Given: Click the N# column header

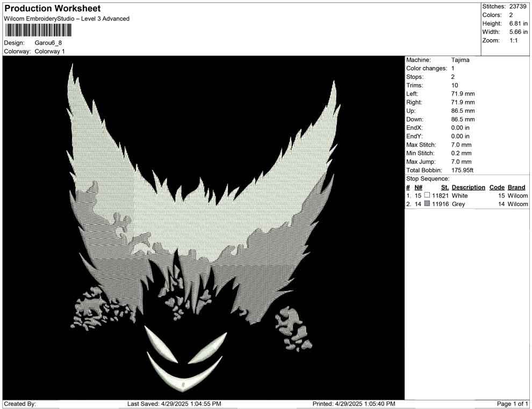Looking at the screenshot, I should [x=418, y=187].
